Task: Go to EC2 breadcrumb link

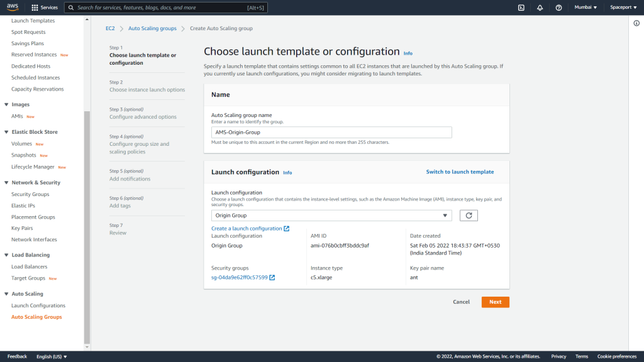Action: coord(110,28)
